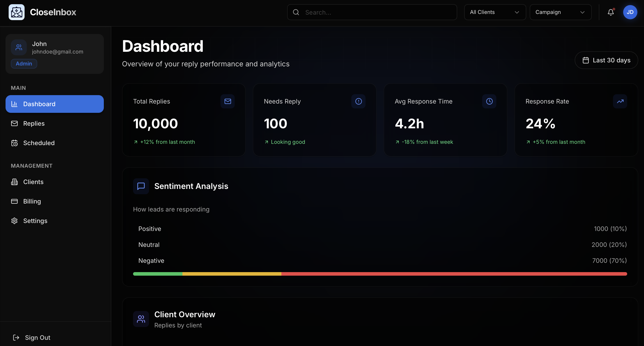Image resolution: width=644 pixels, height=346 pixels.
Task: Click the 7000 (70%) value
Action: [609, 261]
